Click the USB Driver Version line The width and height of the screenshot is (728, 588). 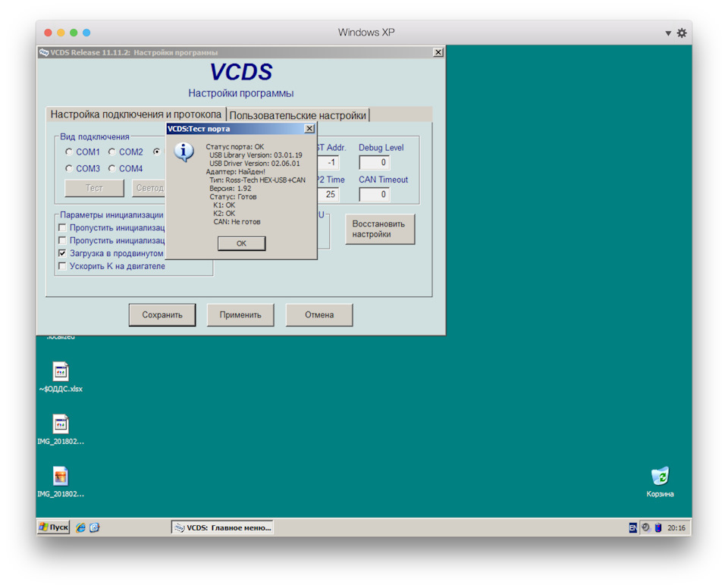point(255,164)
